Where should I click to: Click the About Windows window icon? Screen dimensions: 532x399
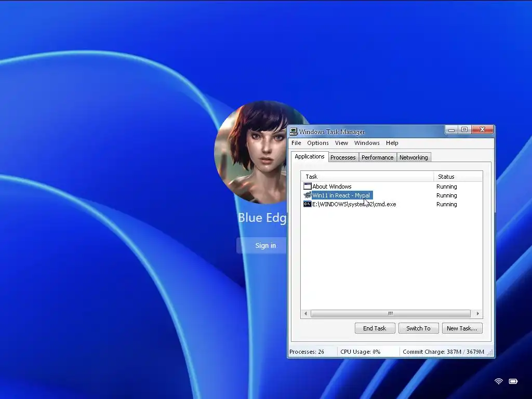[x=308, y=186]
